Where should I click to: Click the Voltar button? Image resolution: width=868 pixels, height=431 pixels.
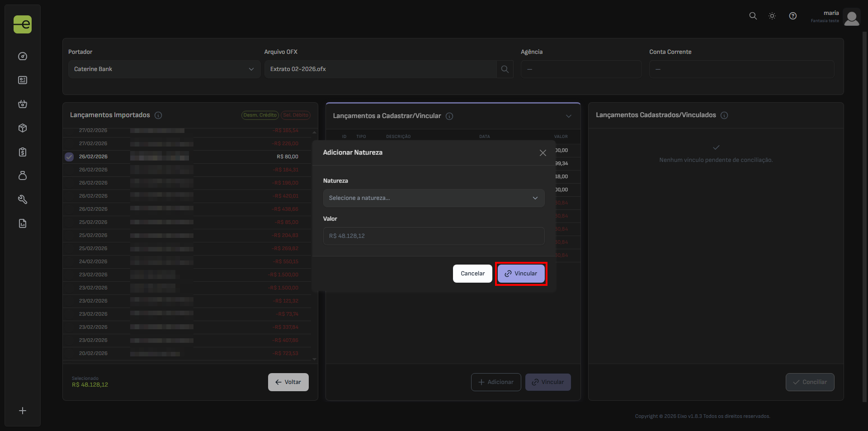pos(288,382)
